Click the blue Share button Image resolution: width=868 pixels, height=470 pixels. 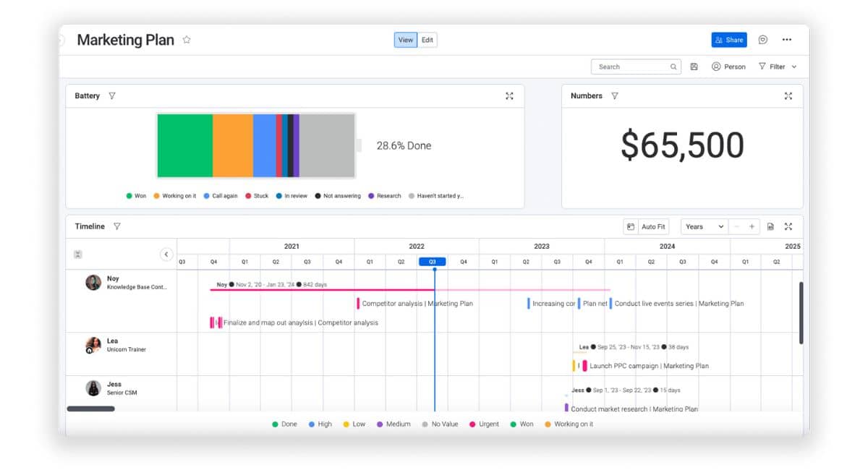click(728, 40)
